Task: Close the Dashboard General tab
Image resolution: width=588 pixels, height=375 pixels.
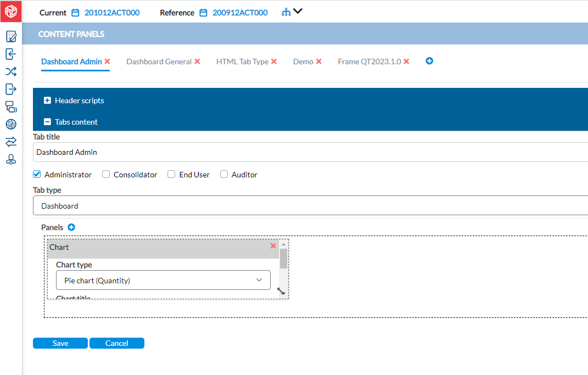Action: click(197, 61)
